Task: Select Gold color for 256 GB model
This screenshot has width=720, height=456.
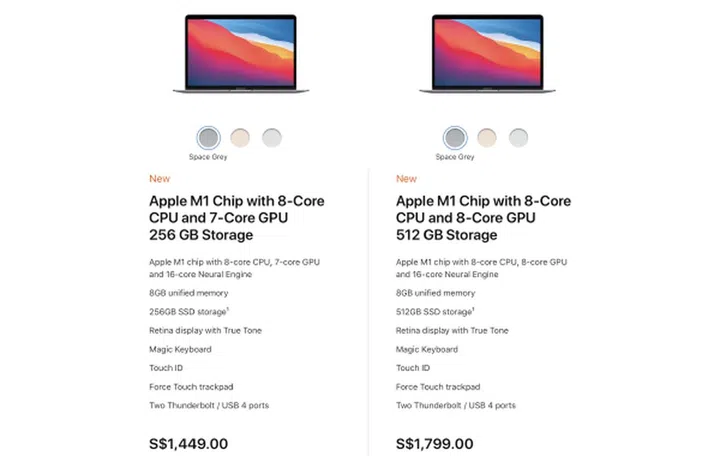Action: [240, 137]
